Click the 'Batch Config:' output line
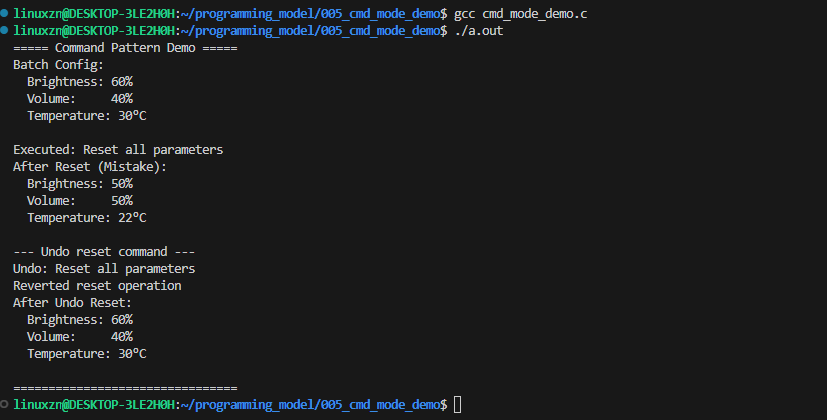The image size is (827, 420). (59, 65)
